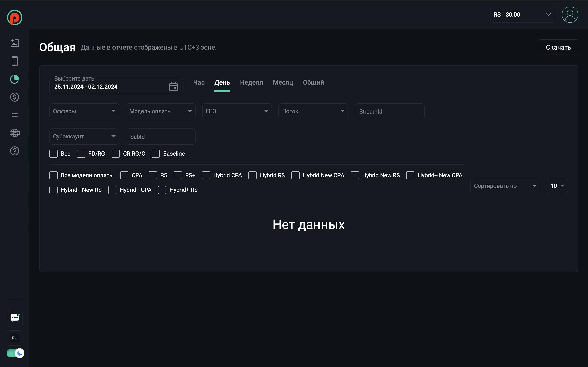Open the help question mark icon
The image size is (588, 367).
point(14,151)
